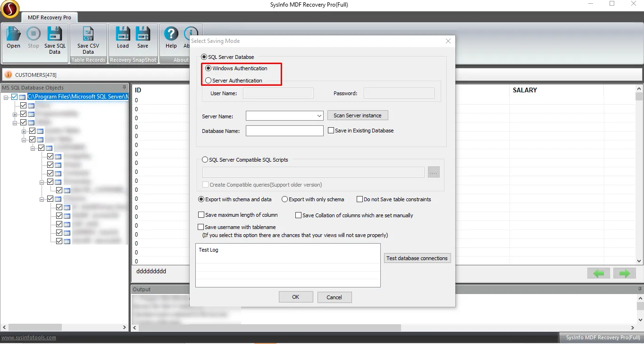Enable Save in Existing Database checkbox

pos(331,131)
